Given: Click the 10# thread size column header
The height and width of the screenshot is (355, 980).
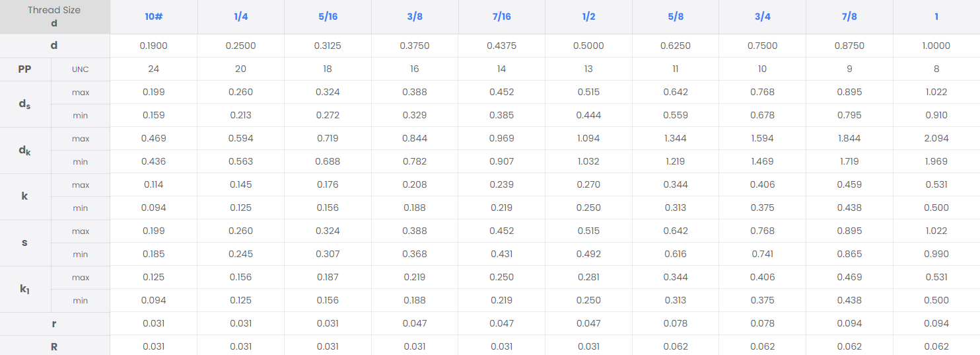Looking at the screenshot, I should click(x=154, y=17).
